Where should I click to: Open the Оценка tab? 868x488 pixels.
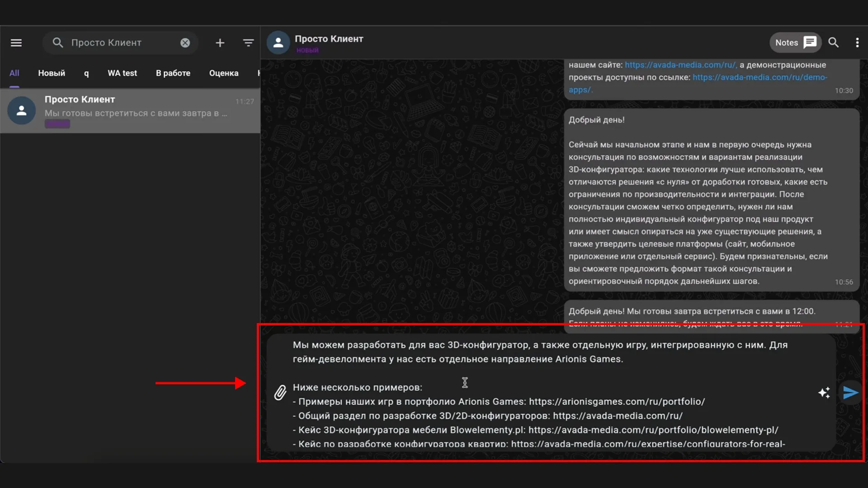click(x=224, y=73)
